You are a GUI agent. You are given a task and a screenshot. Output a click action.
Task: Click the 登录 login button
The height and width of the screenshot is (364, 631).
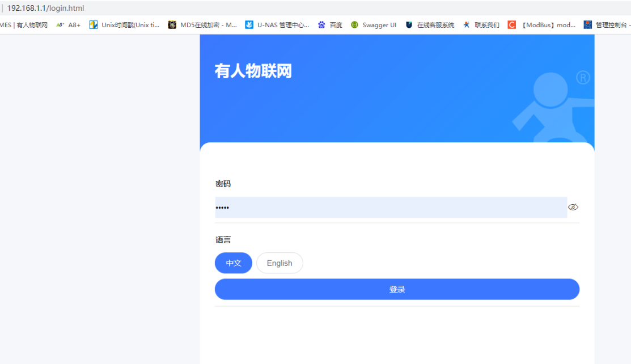pos(397,289)
